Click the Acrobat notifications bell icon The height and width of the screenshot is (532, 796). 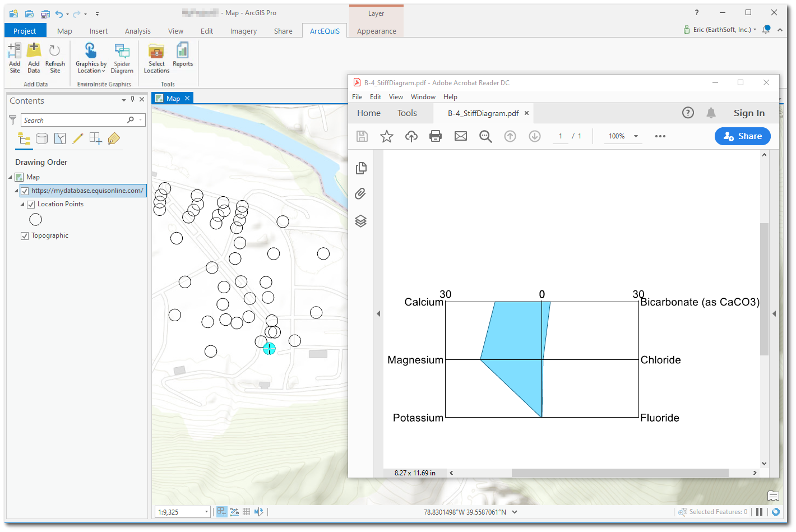[x=711, y=113]
